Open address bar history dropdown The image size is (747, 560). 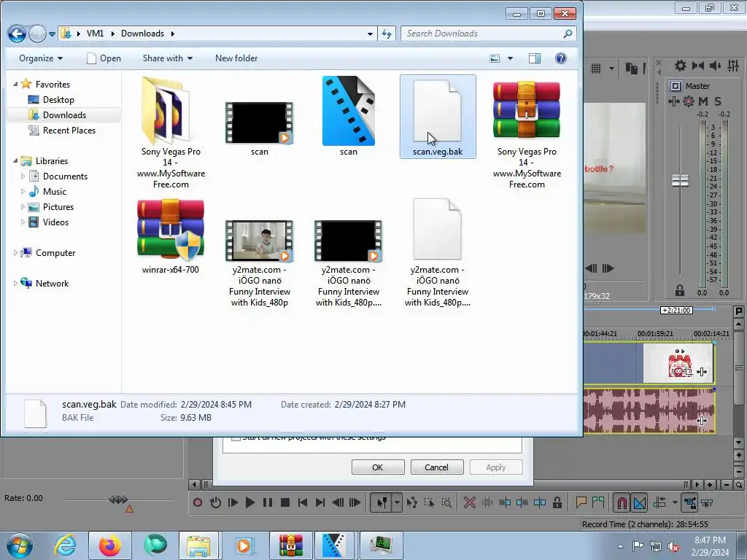point(370,34)
